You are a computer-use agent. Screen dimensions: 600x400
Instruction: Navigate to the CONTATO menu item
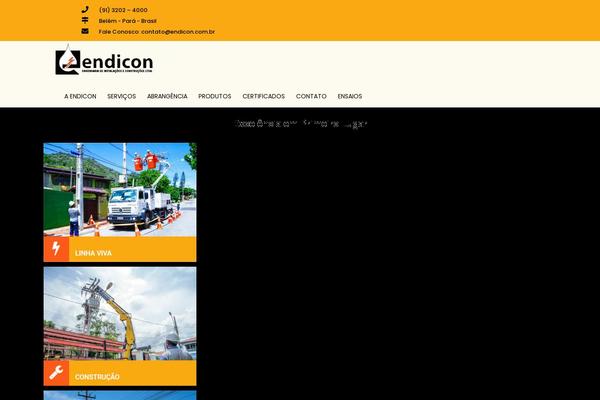tap(311, 96)
